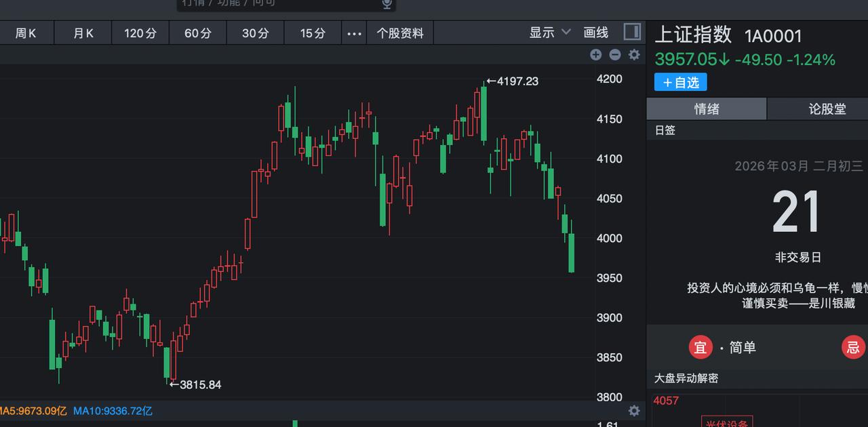The width and height of the screenshot is (868, 427).
Task: Toggle the split-panel layout icon beside 画线
Action: coord(632,32)
